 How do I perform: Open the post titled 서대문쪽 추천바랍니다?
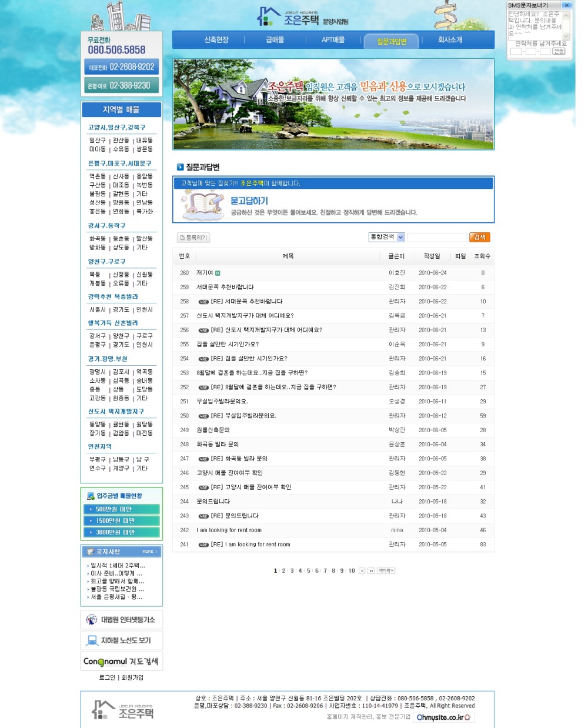click(x=225, y=287)
